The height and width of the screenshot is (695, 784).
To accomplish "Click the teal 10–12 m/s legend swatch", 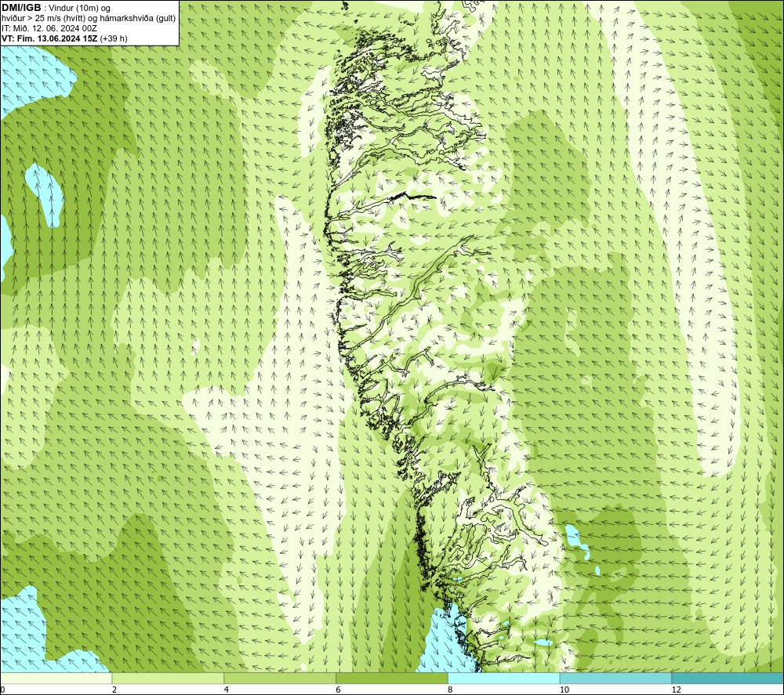I will pyautogui.click(x=616, y=678).
